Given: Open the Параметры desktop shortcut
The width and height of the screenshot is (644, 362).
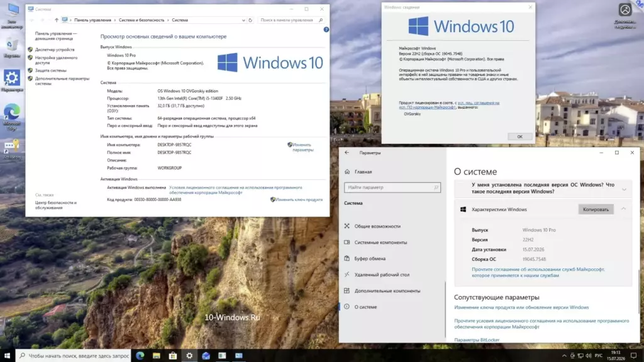Looking at the screenshot, I should point(12,80).
